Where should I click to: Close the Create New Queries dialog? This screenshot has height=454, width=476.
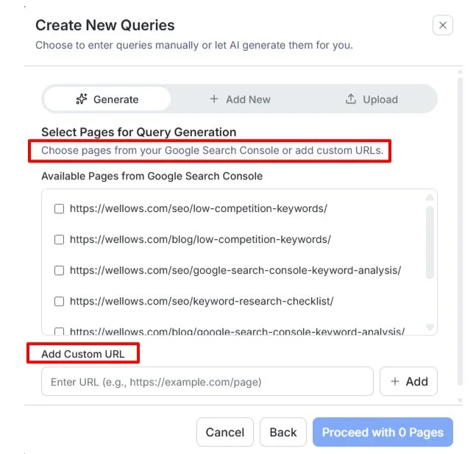click(442, 26)
